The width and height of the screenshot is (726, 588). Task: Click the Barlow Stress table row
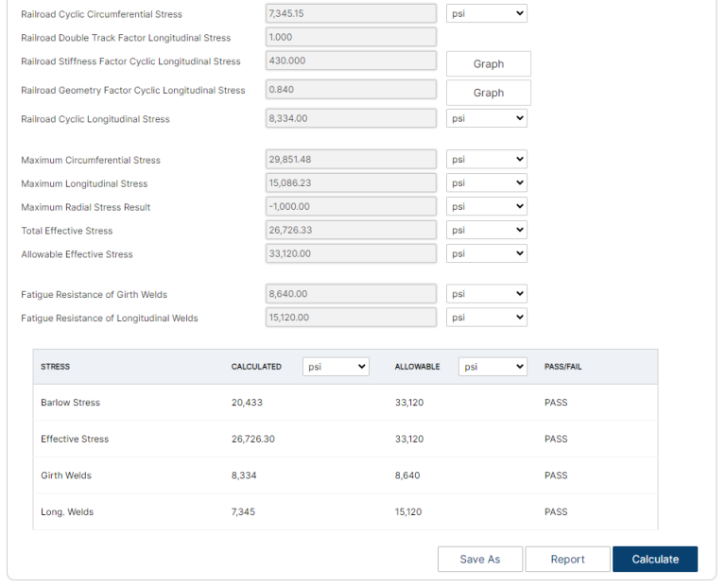tap(345, 403)
